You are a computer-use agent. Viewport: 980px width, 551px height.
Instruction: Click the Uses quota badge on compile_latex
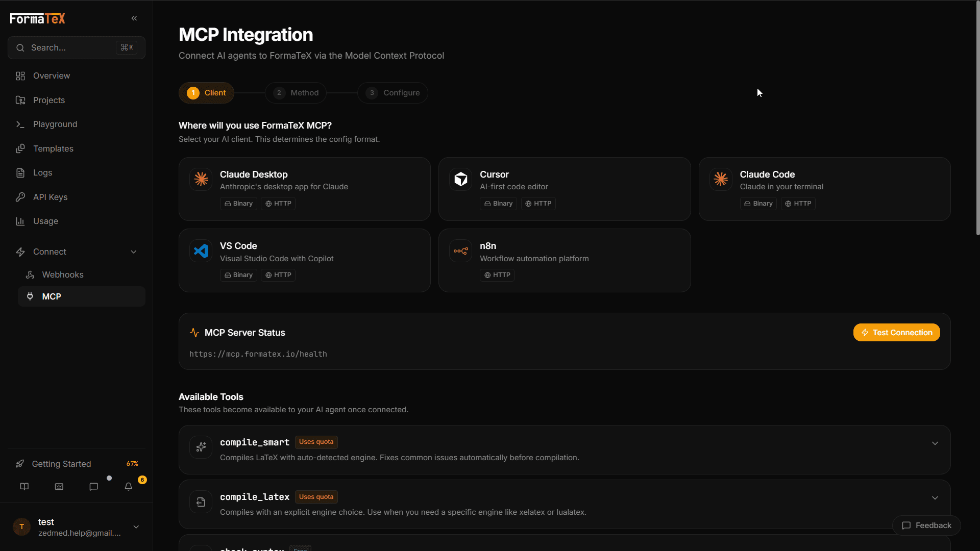click(316, 497)
